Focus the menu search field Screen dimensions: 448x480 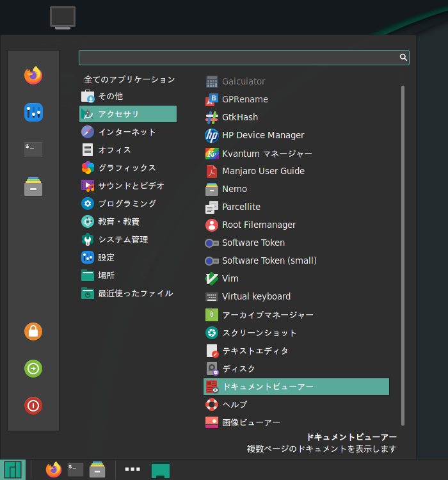[244, 58]
